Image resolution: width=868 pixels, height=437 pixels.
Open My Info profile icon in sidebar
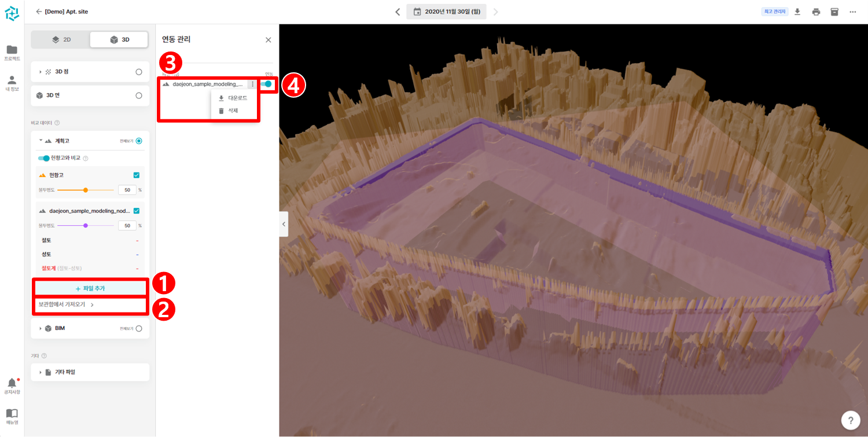(x=12, y=80)
